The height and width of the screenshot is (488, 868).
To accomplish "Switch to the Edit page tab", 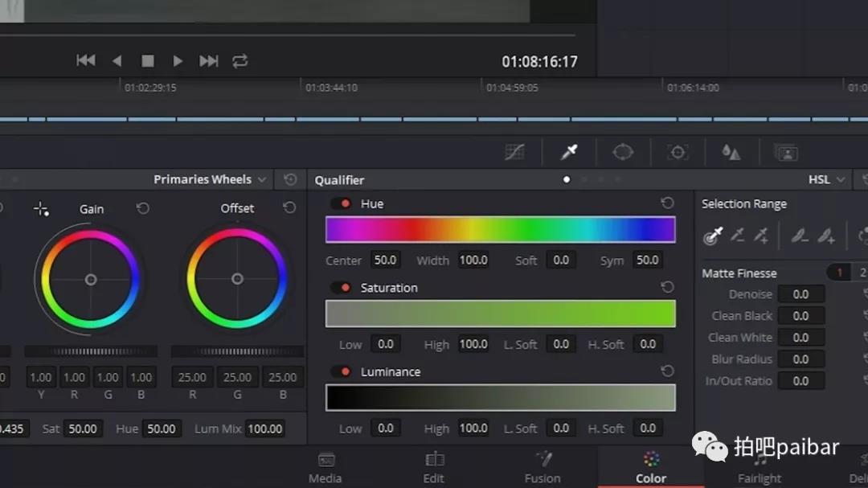I will [434, 467].
